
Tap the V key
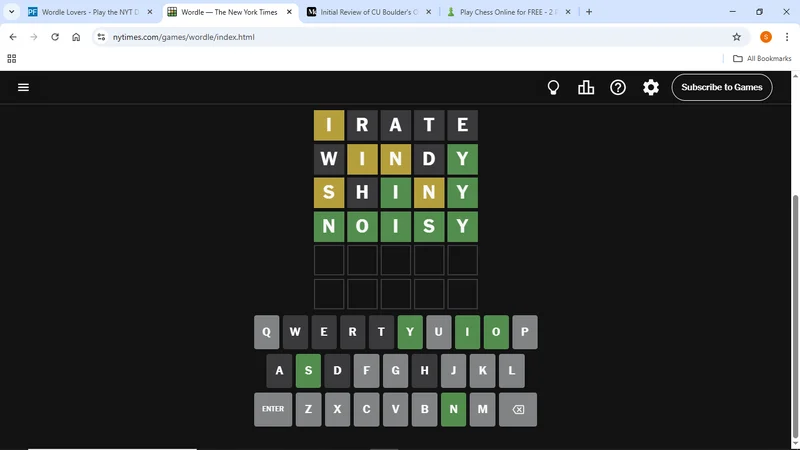click(395, 409)
